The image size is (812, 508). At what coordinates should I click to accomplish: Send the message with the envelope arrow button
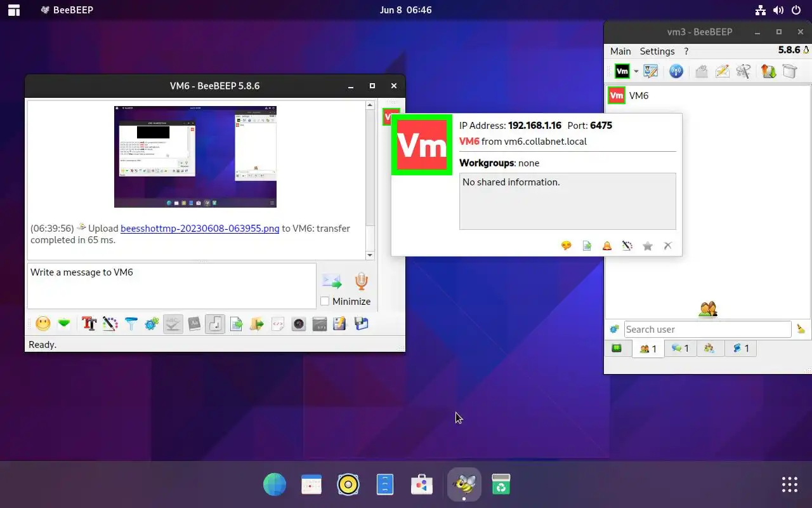(332, 281)
